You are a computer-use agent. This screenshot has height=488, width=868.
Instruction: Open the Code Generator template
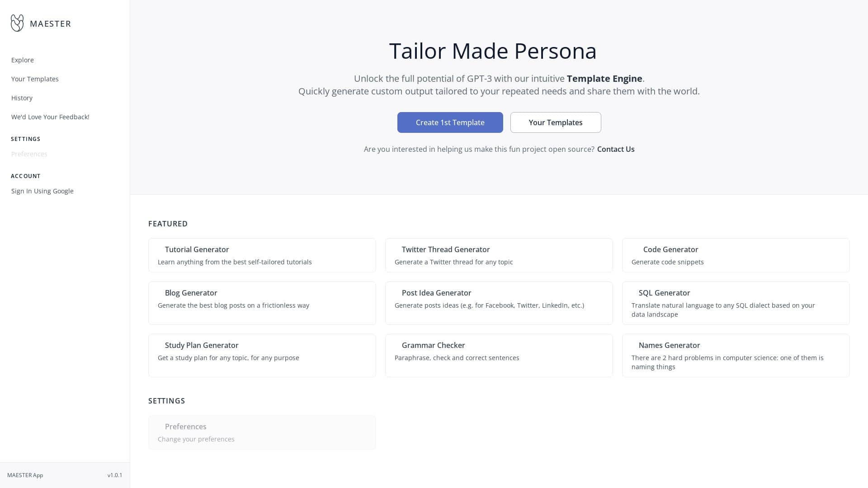tap(736, 255)
